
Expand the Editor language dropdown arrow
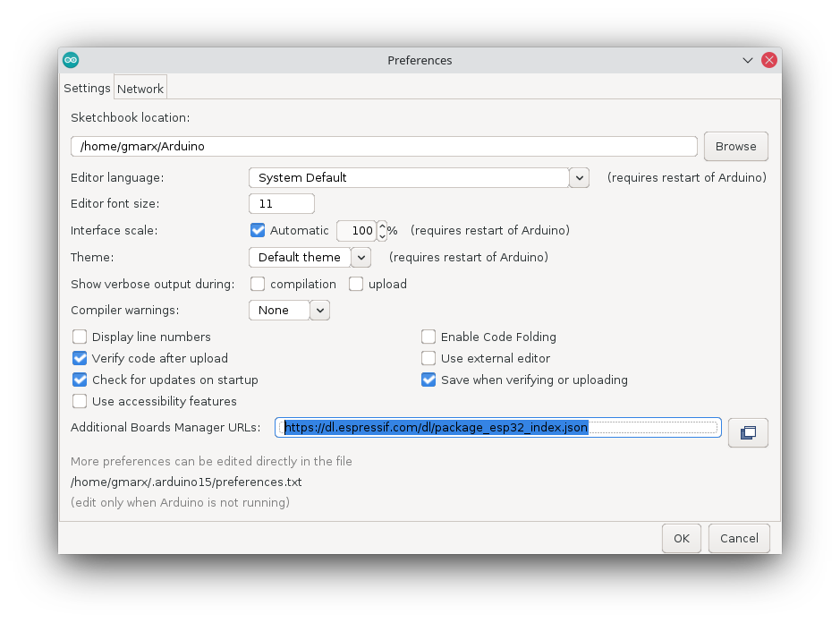click(579, 177)
